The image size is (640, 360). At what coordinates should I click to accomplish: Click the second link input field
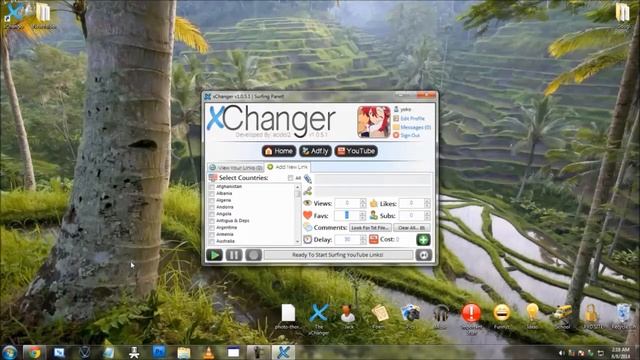372,191
